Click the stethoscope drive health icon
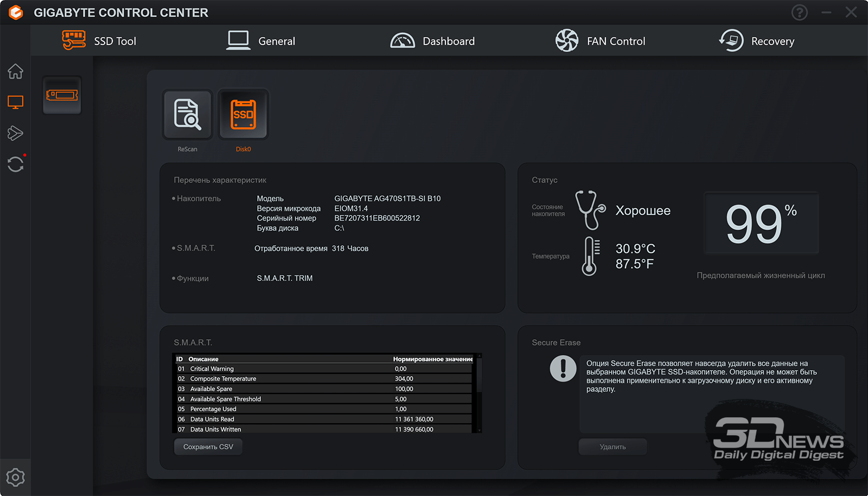This screenshot has height=496, width=868. tap(590, 210)
